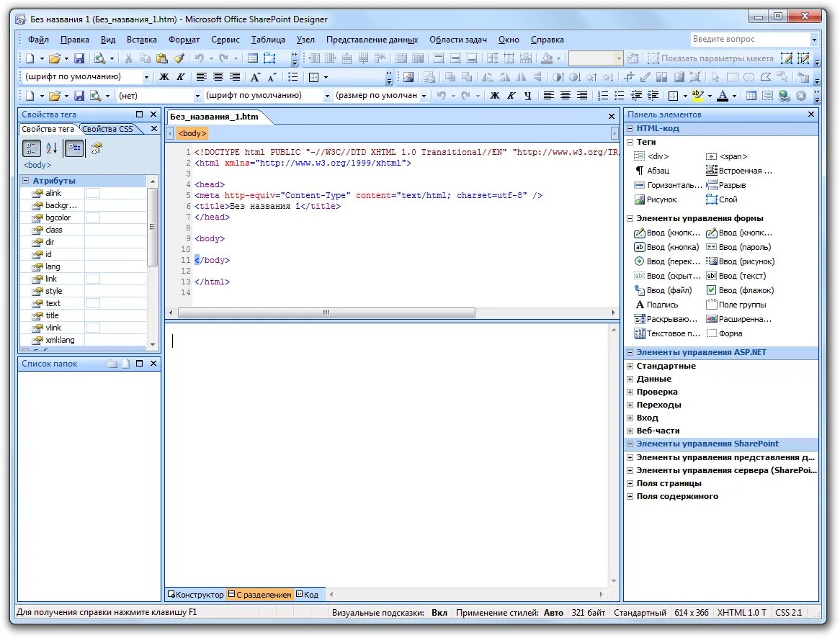Click Показать параметры макета button

(712, 58)
